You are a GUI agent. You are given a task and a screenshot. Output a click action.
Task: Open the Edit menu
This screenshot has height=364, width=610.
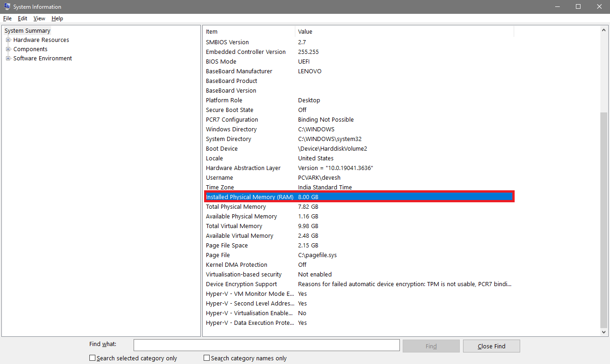click(x=23, y=18)
